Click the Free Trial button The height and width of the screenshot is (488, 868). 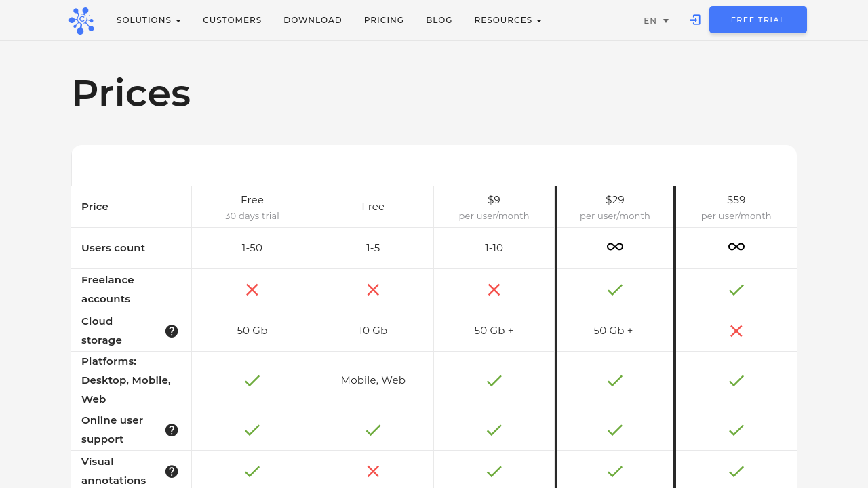pos(758,20)
